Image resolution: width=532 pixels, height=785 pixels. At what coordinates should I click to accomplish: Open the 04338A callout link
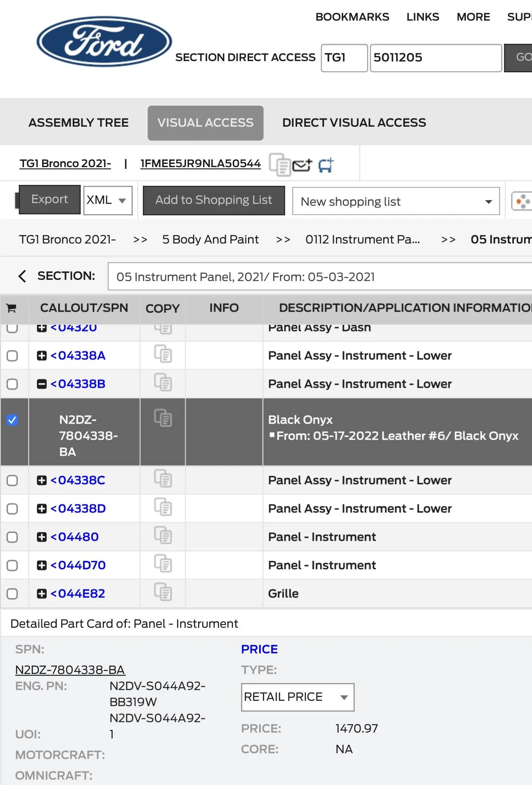point(78,356)
